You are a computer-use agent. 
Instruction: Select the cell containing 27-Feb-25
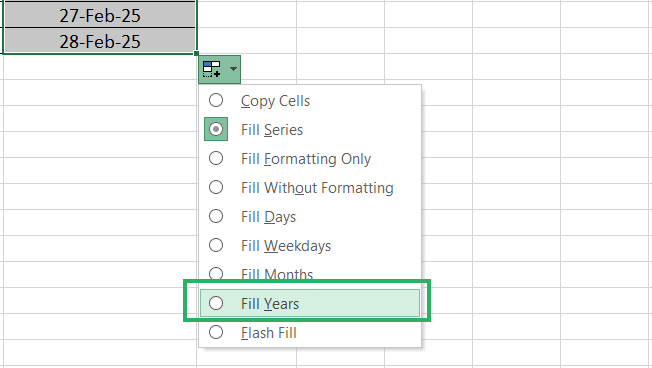[100, 16]
